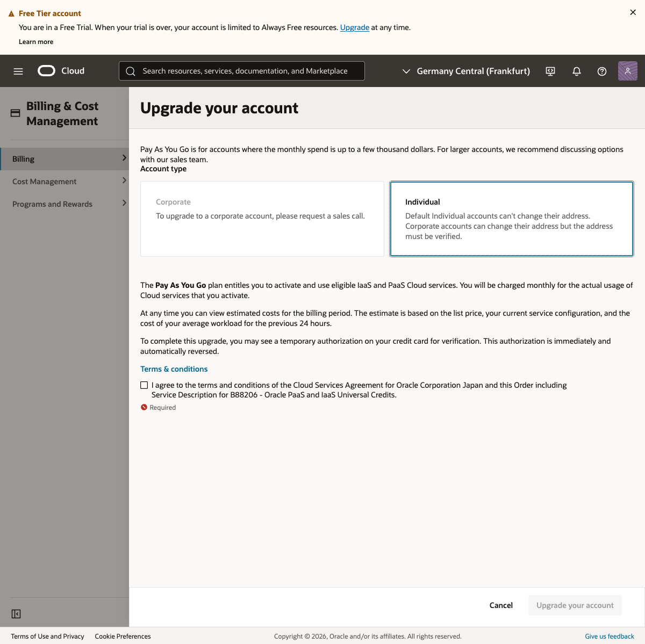Open the hamburger navigation menu
This screenshot has height=644, width=645.
(x=18, y=71)
